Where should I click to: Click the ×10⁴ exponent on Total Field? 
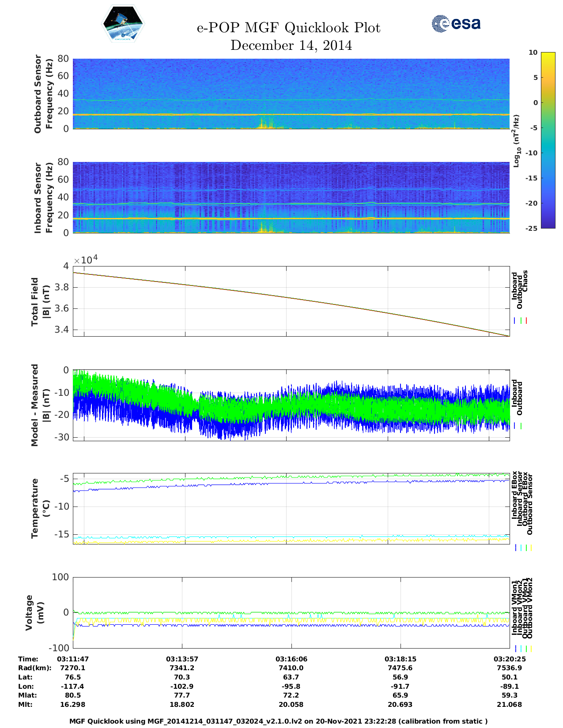tap(86, 259)
